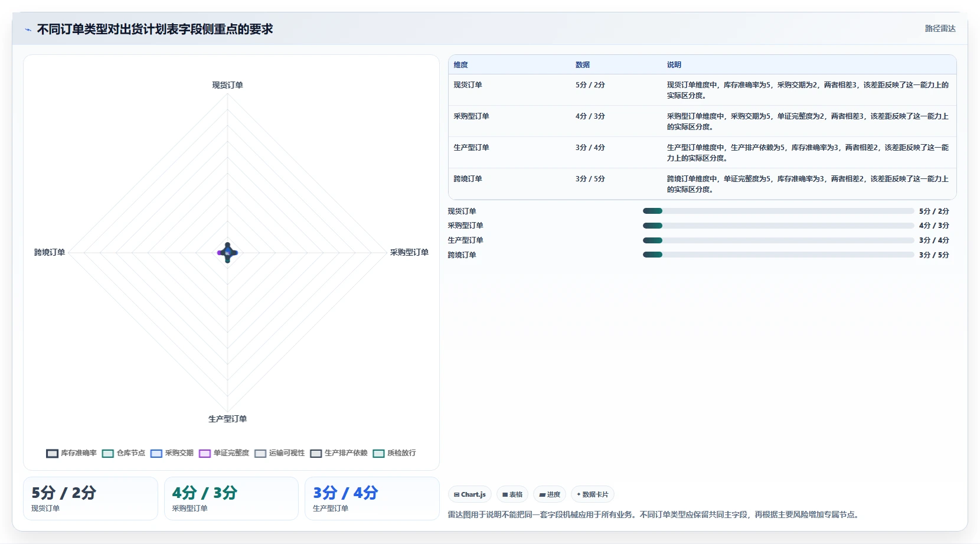Image resolution: width=980 pixels, height=544 pixels.
Task: Click the 说明 column header
Action: tap(674, 65)
